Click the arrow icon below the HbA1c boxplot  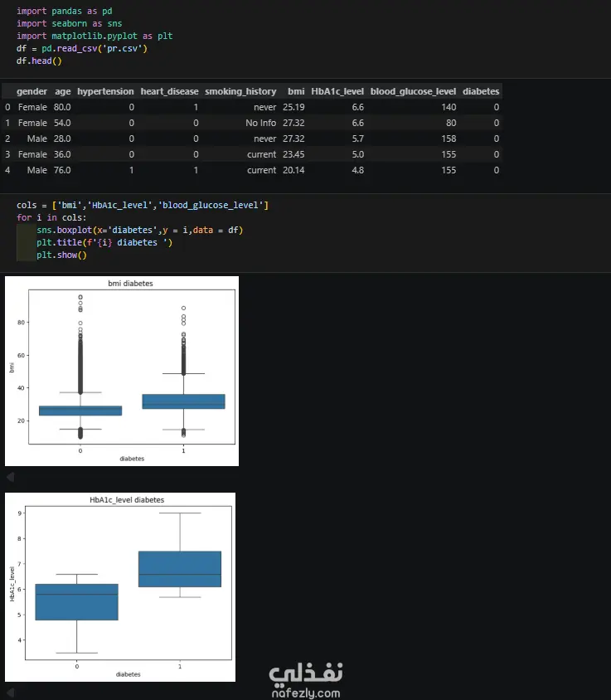[x=10, y=693]
